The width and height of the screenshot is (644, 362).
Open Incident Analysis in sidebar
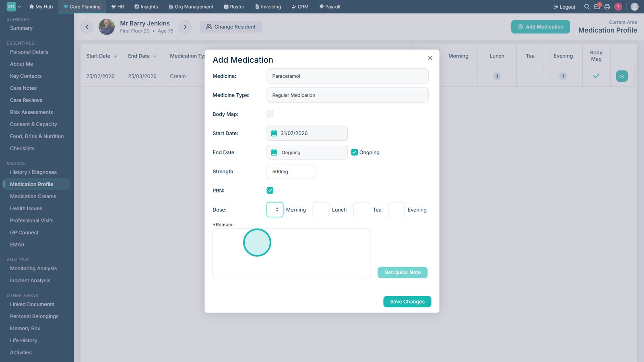click(x=30, y=280)
